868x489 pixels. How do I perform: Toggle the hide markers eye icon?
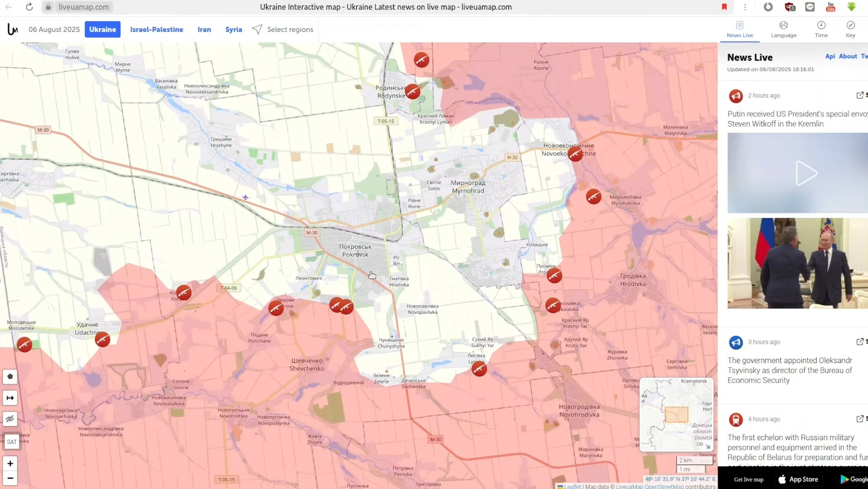pyautogui.click(x=10, y=419)
